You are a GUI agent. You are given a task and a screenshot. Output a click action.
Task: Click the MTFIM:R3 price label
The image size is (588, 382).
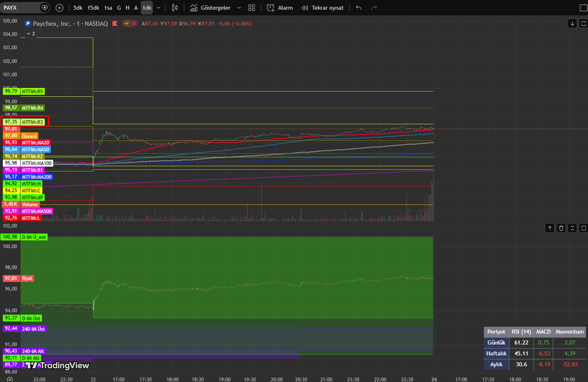tap(32, 122)
